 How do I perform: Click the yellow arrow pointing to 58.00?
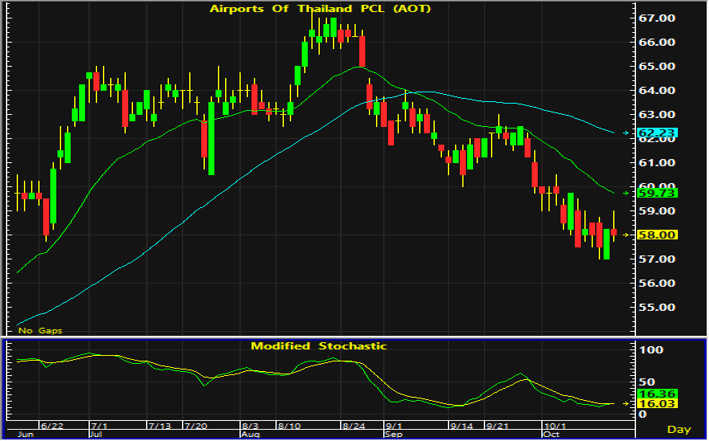(626, 235)
